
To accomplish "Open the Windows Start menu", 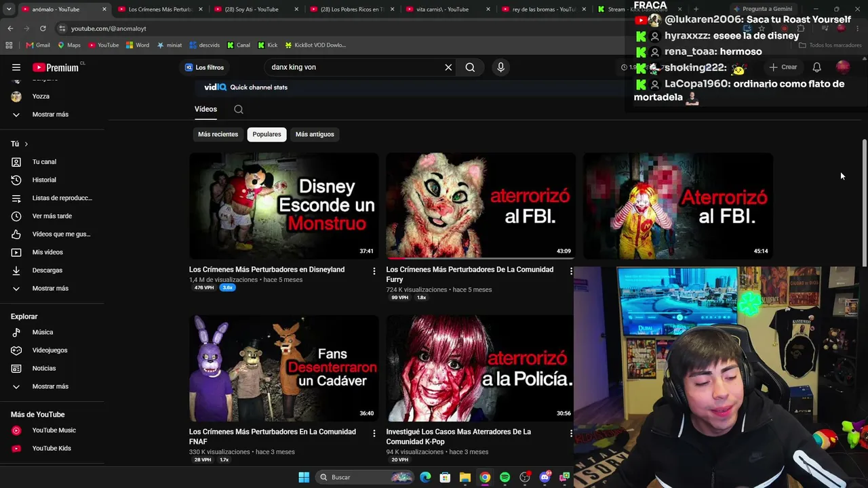I will coord(304,477).
